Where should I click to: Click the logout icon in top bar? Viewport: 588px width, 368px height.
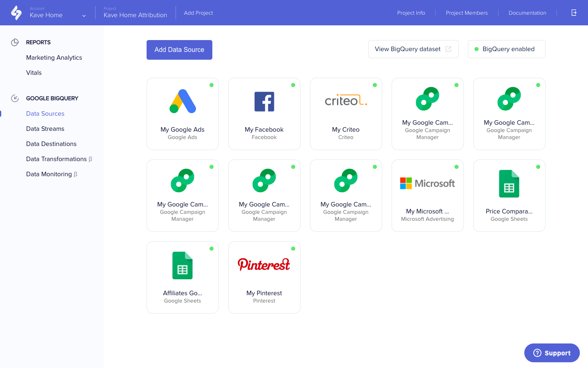point(574,13)
